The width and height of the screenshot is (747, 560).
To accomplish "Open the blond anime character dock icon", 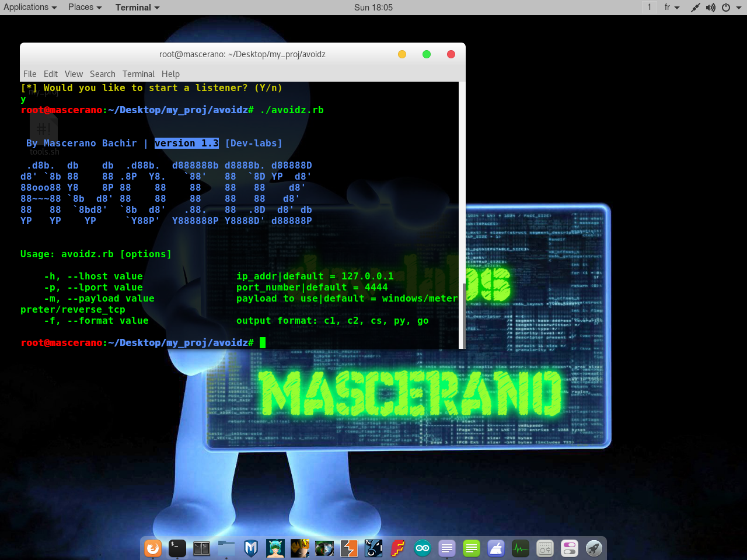I will [300, 548].
